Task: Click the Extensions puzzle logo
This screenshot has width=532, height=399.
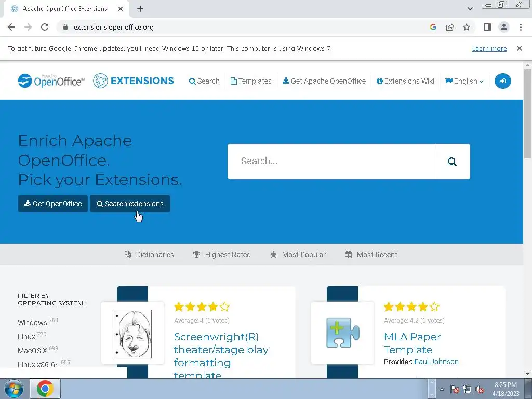Action: tap(134, 81)
